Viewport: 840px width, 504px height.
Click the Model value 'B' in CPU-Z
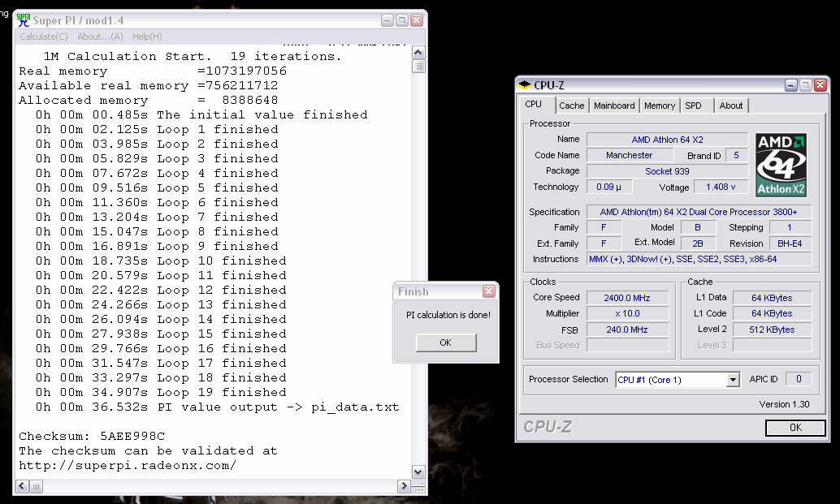tap(698, 227)
